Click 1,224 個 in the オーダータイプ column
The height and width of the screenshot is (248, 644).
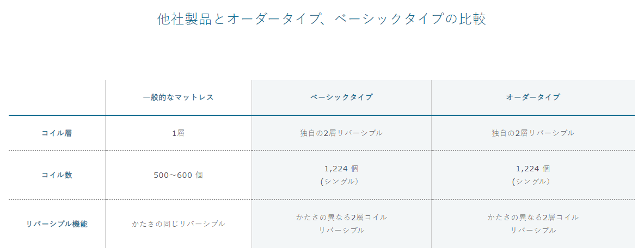[x=533, y=169]
